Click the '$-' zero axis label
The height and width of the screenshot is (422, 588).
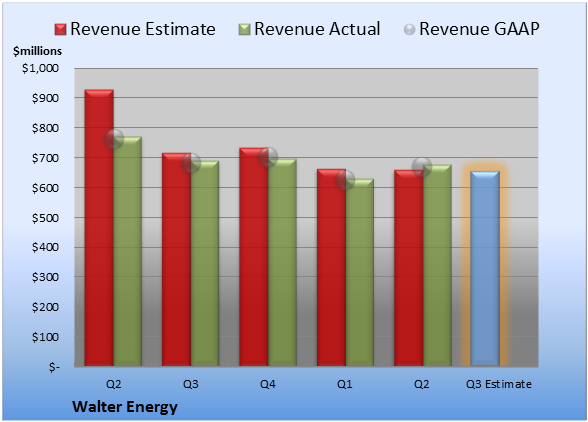tap(54, 367)
